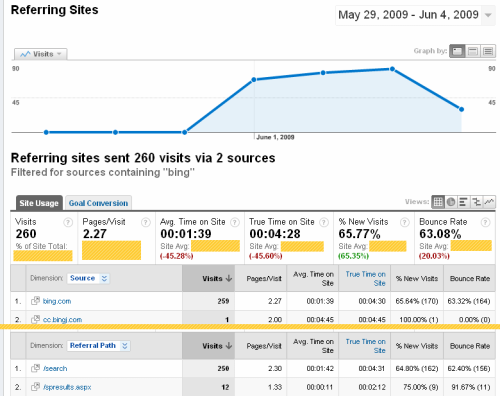The width and height of the screenshot is (500, 396).
Task: Click the Referring Sites page heading
Action: [x=55, y=10]
